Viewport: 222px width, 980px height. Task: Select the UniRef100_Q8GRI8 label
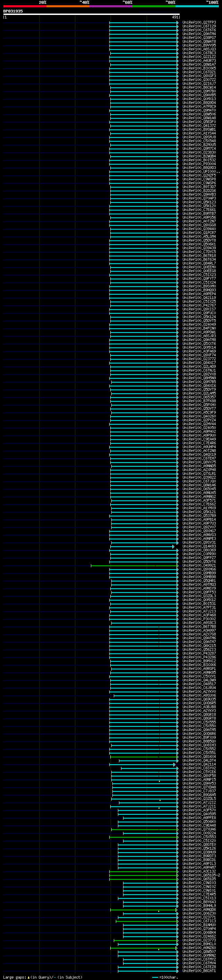[x=199, y=715]
